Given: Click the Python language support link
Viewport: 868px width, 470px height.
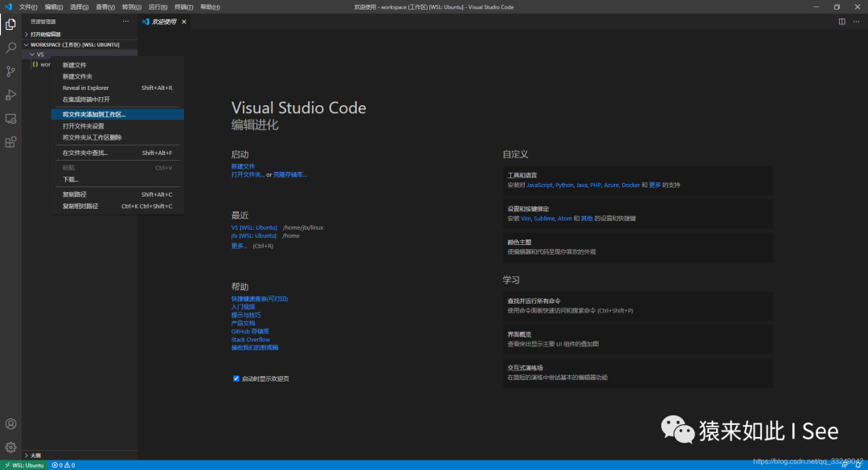Looking at the screenshot, I should [x=565, y=185].
